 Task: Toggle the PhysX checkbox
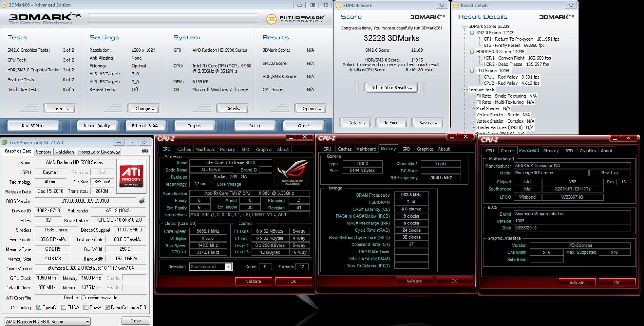(x=86, y=307)
